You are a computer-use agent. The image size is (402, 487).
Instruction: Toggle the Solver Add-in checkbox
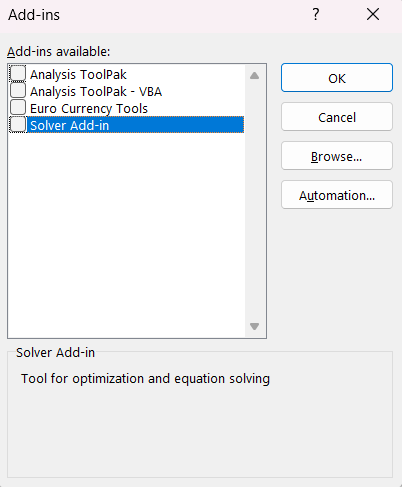(18, 124)
